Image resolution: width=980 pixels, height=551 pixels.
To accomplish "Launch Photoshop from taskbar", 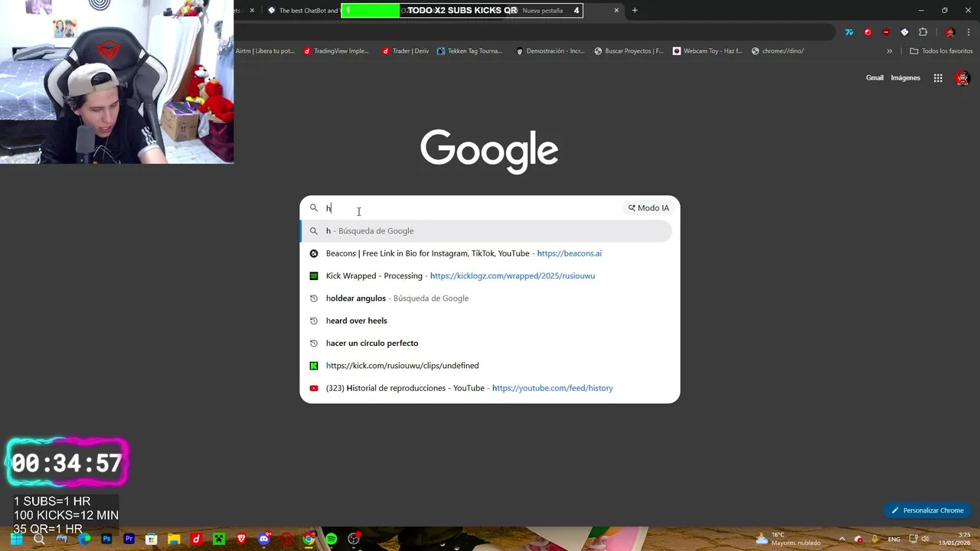I will pyautogui.click(x=106, y=539).
